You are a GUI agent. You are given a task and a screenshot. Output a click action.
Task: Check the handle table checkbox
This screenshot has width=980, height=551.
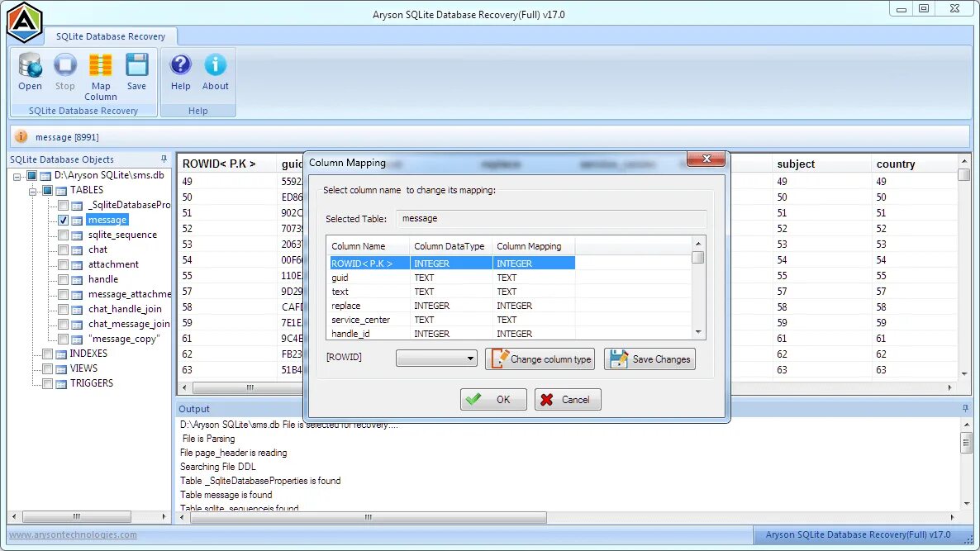[63, 279]
